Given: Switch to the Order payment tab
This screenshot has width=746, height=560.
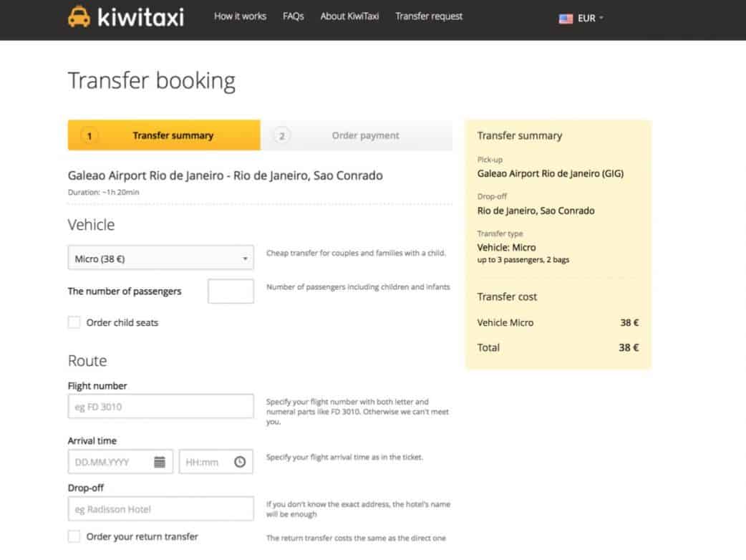Looking at the screenshot, I should [365, 135].
